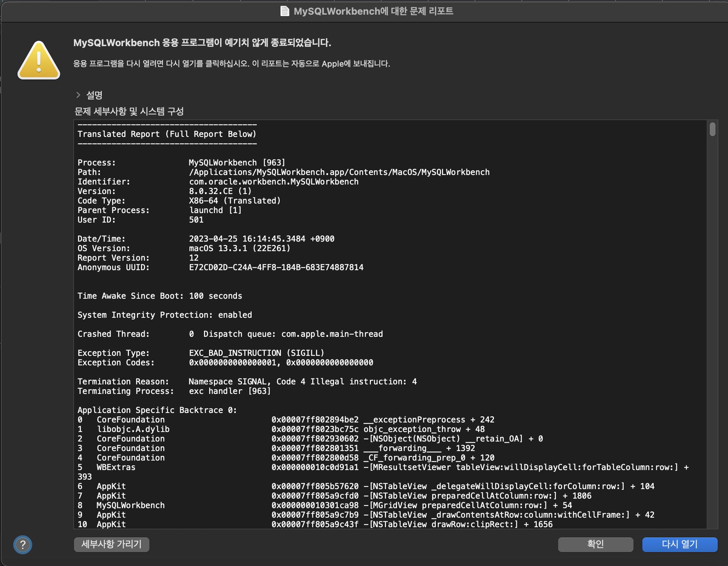
Task: Click the Process path in the report text
Action: (339, 172)
